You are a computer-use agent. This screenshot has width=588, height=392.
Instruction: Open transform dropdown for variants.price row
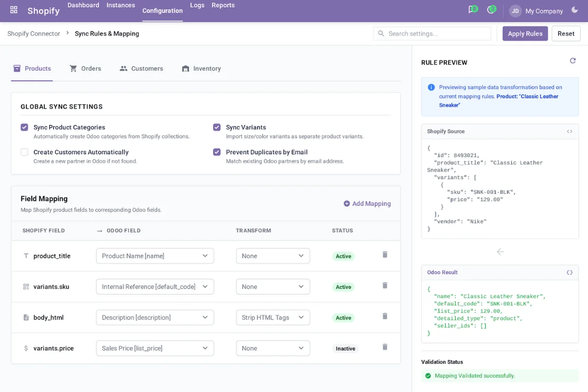pos(273,348)
